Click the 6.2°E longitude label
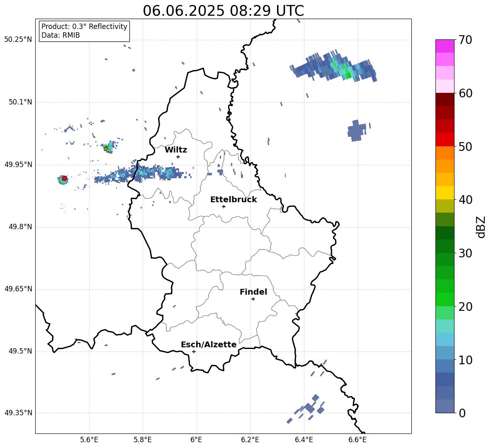Screen dimensions: 491x448 point(250,440)
